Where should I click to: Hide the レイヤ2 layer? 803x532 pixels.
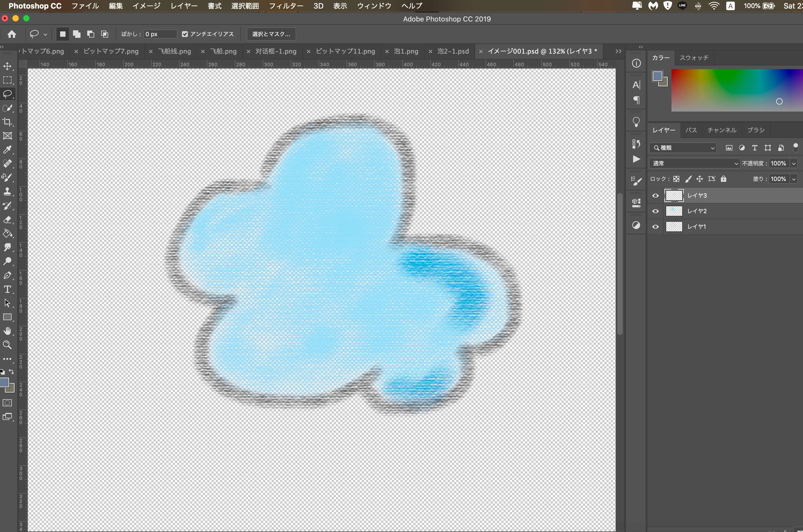[655, 211]
